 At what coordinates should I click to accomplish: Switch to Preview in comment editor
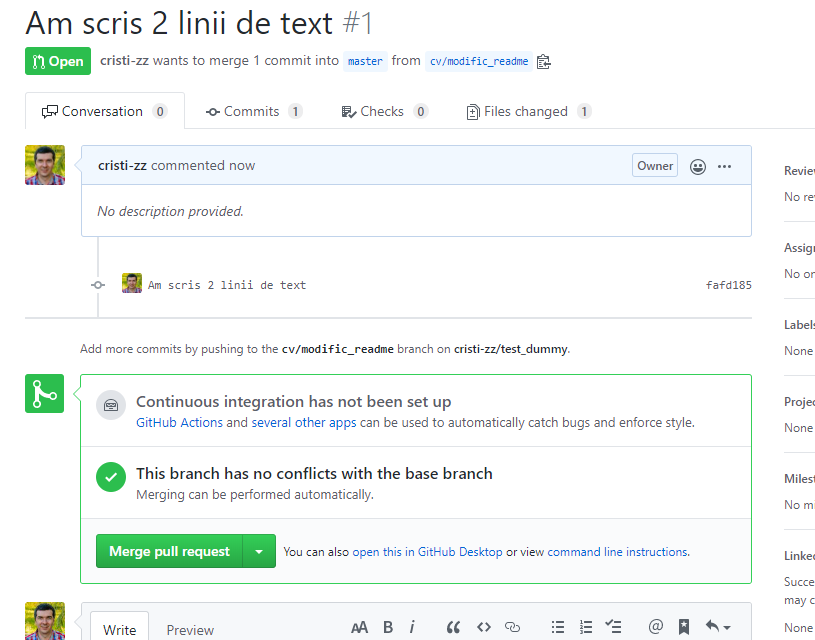click(x=190, y=629)
